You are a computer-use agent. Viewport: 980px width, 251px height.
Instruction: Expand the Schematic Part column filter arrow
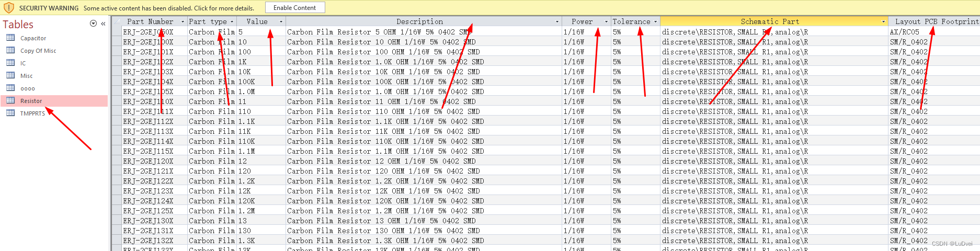[883, 22]
